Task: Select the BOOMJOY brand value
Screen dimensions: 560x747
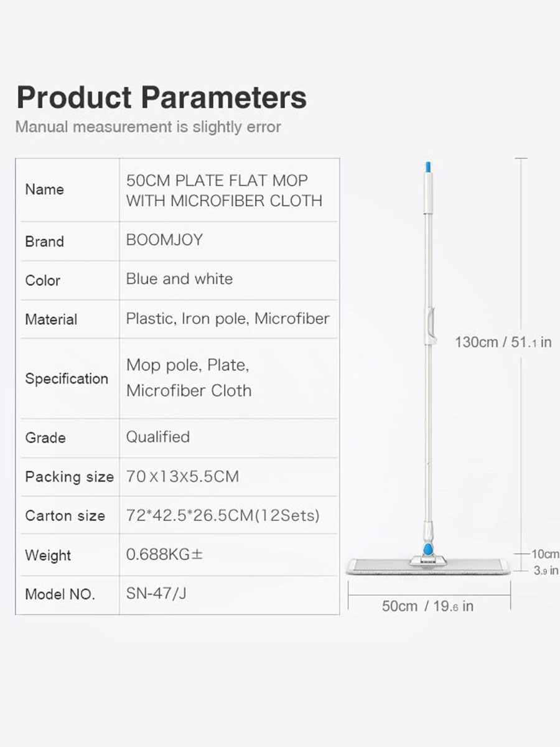Action: pyautogui.click(x=164, y=240)
